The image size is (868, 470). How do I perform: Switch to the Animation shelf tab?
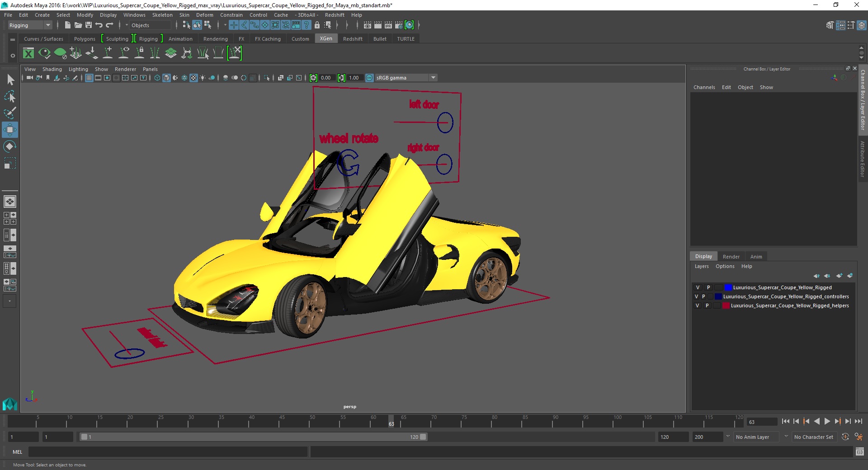180,39
